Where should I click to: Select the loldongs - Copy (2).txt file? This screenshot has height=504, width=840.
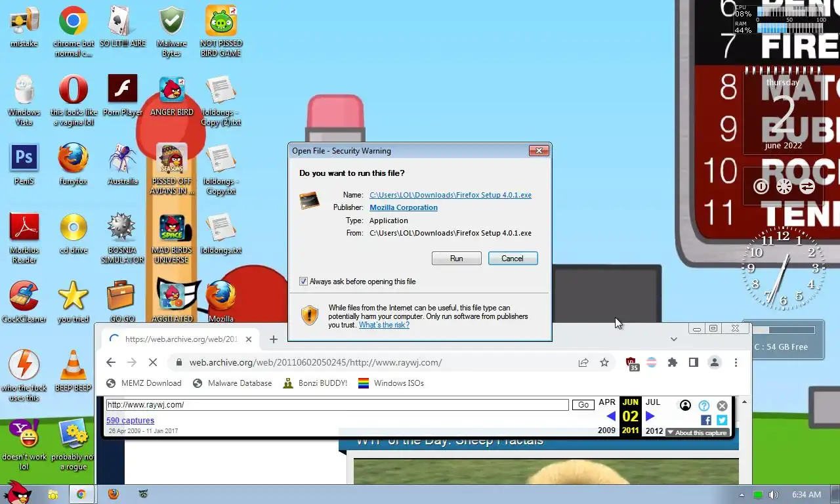point(221,100)
